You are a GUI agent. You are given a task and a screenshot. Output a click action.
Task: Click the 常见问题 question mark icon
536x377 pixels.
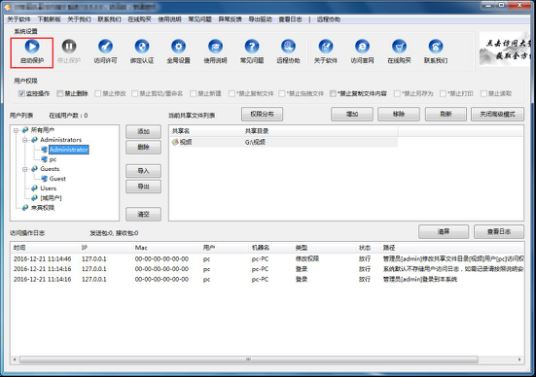tap(252, 46)
